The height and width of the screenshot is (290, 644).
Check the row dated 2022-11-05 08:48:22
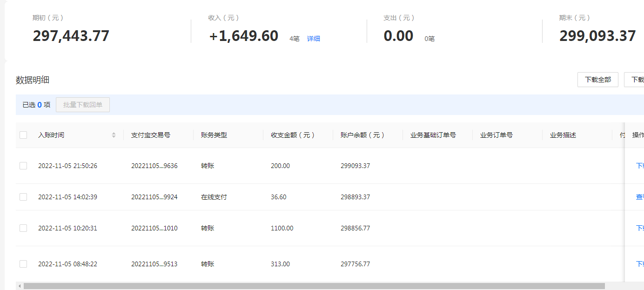pos(23,264)
